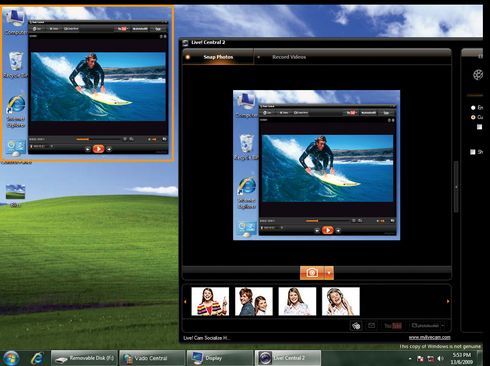This screenshot has height=366, width=490.
Task: Click the next button right of the play button
Action: [x=109, y=149]
